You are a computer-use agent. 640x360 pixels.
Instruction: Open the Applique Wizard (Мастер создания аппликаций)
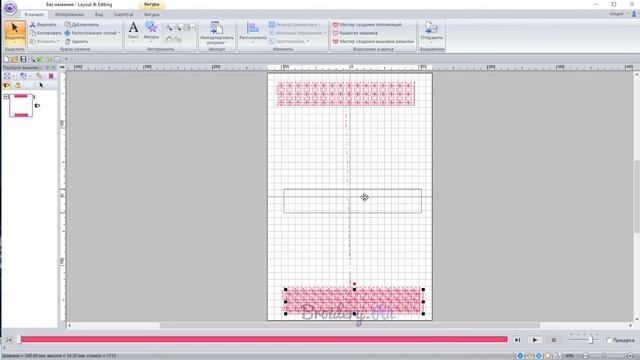[367, 24]
